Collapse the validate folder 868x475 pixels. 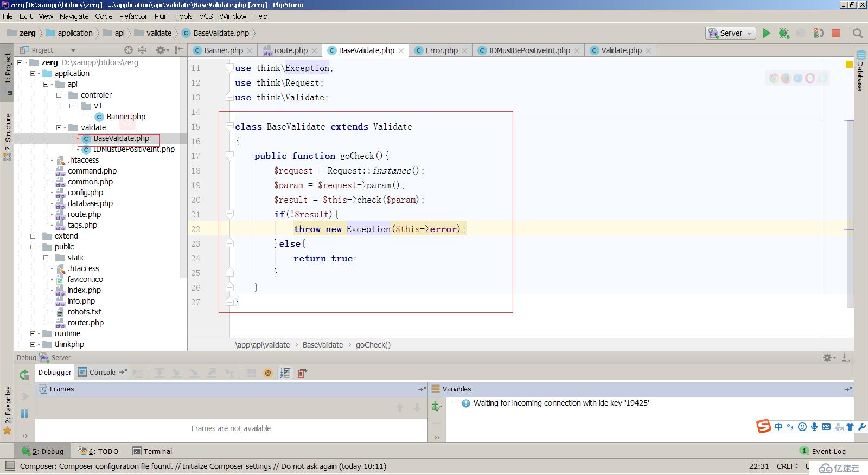pos(59,127)
